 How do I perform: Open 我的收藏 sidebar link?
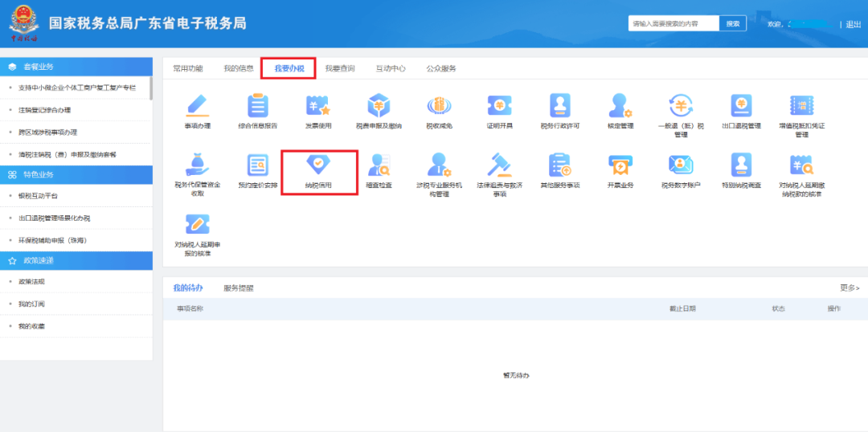click(x=31, y=326)
